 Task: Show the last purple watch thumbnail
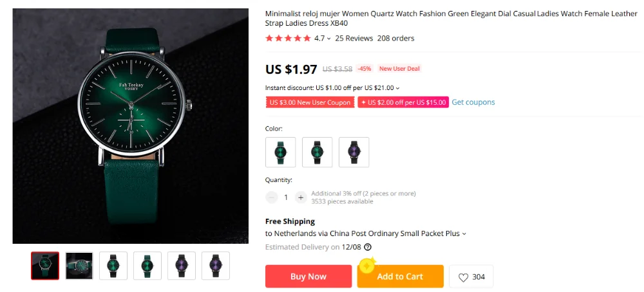click(x=216, y=266)
